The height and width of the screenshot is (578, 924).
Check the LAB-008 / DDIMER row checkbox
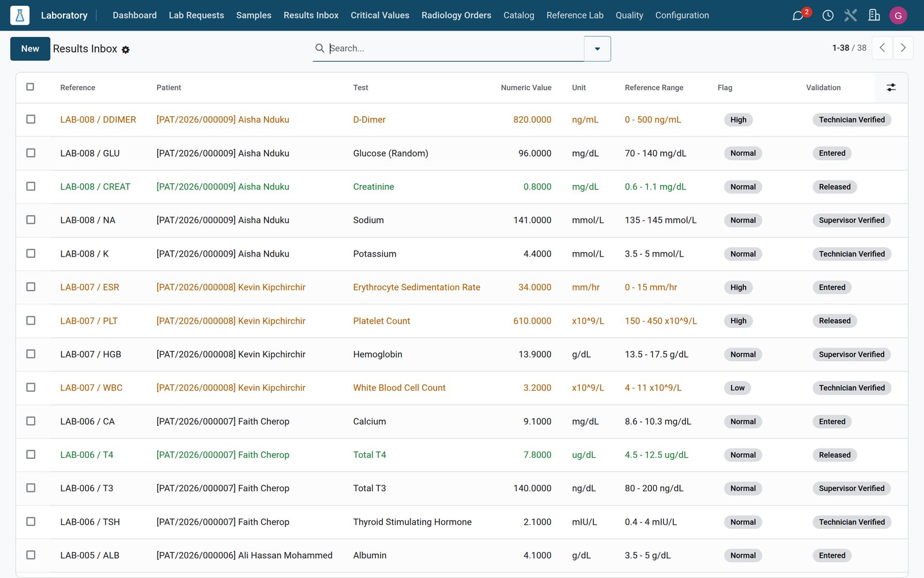click(x=31, y=119)
